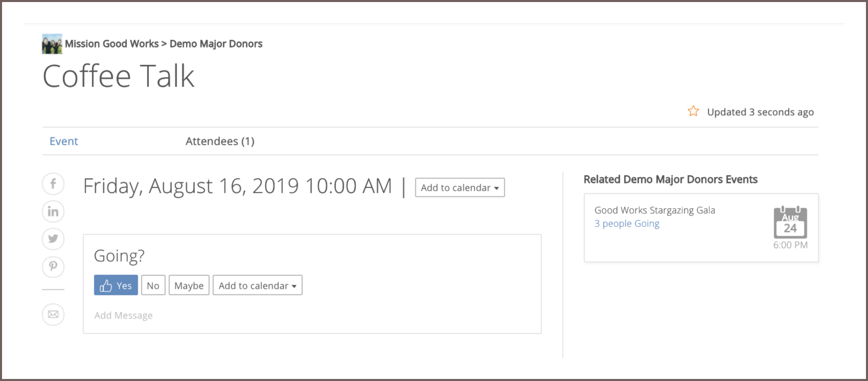This screenshot has width=868, height=381.
Task: RSVP Maybe to the event
Action: pos(189,285)
